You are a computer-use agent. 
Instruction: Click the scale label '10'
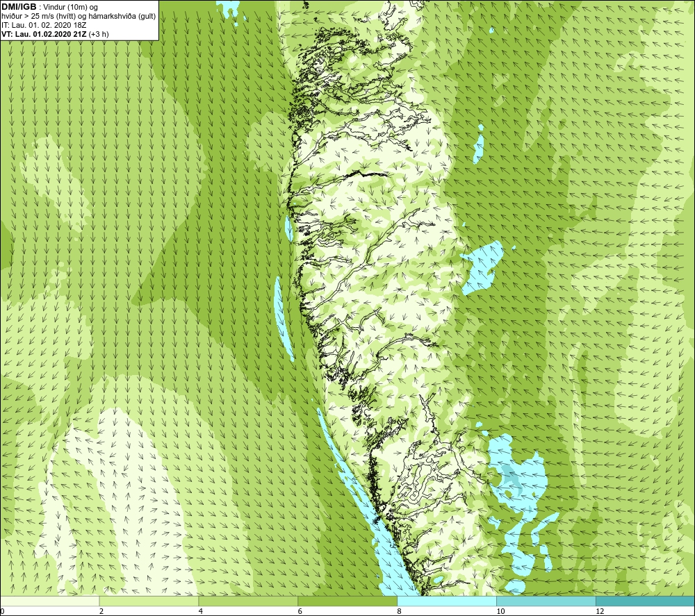[500, 612]
